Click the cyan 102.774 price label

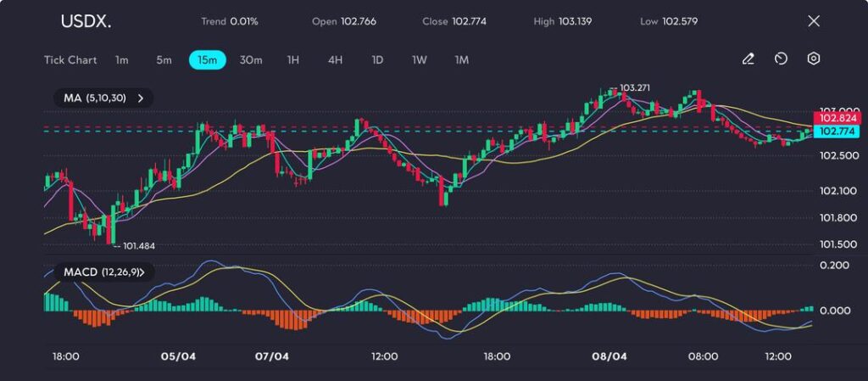coord(836,132)
